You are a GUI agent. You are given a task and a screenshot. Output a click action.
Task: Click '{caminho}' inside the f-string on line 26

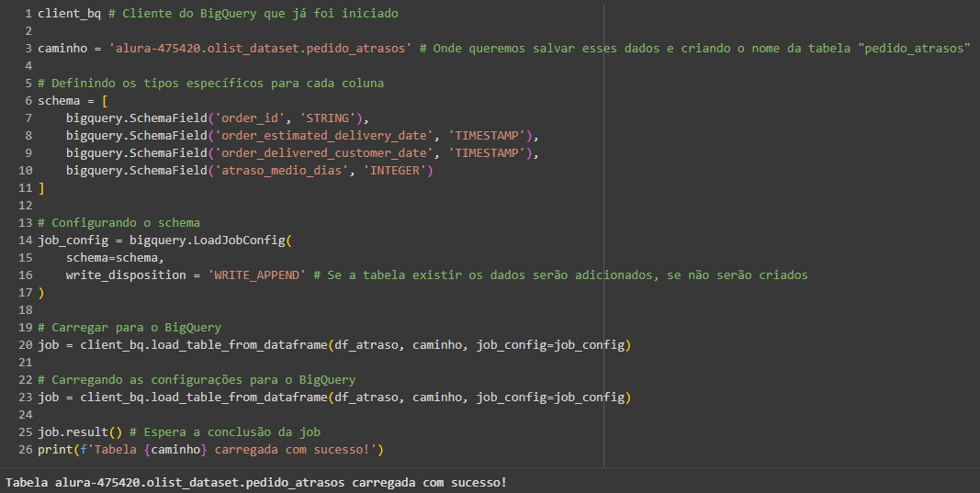pyautogui.click(x=175, y=451)
